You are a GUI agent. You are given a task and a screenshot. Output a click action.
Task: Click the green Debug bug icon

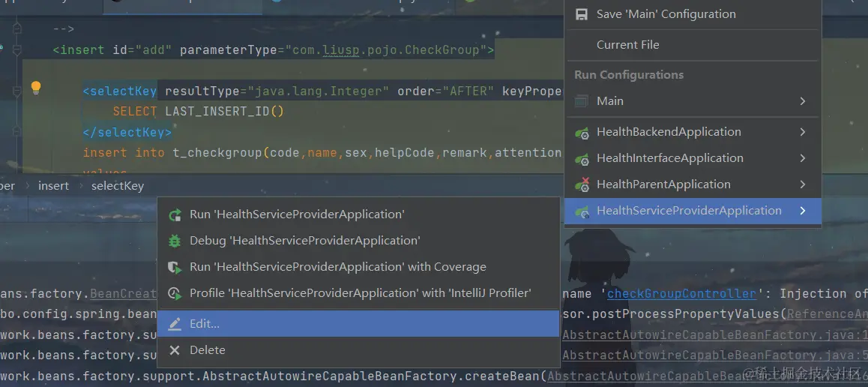pos(175,241)
